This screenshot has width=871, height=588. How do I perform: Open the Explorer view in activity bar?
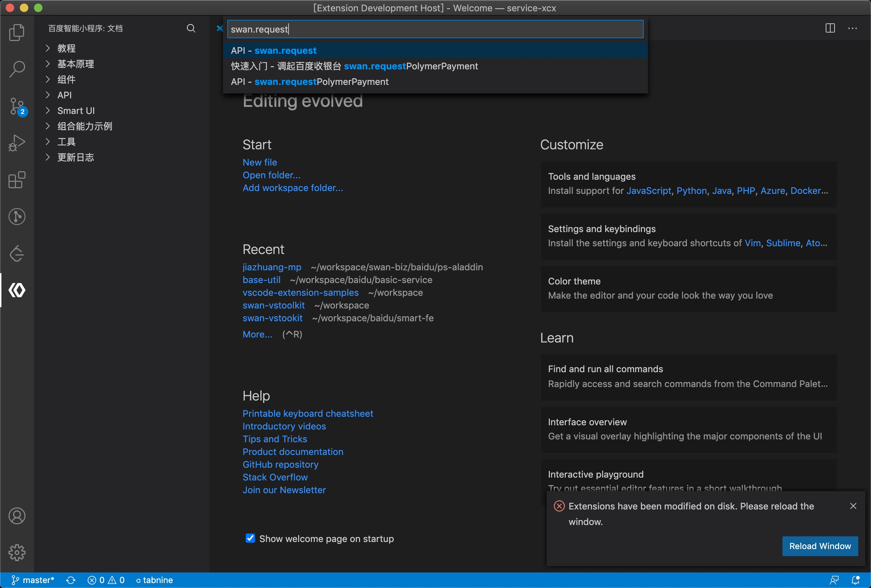pos(17,32)
